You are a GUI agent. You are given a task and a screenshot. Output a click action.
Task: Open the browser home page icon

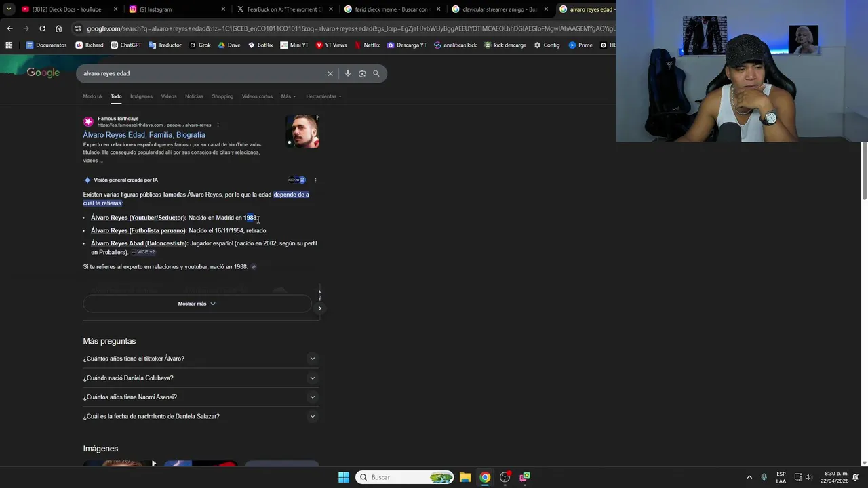[x=59, y=28]
